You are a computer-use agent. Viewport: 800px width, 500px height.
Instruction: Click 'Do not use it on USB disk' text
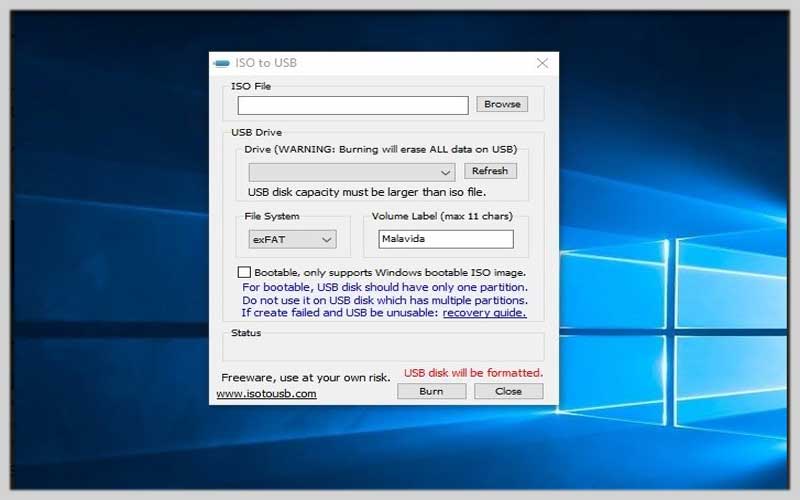(385, 300)
